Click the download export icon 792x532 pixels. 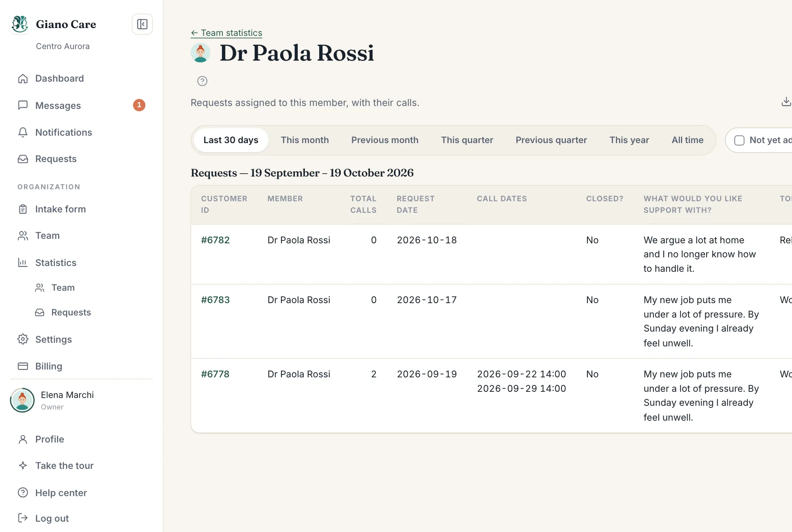tap(786, 102)
